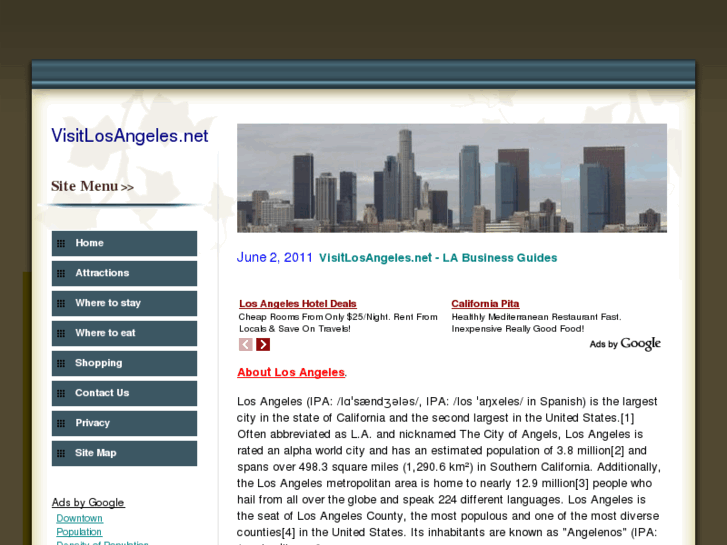Image resolution: width=727 pixels, height=545 pixels.
Task: Open Where to eat section
Action: tap(124, 333)
